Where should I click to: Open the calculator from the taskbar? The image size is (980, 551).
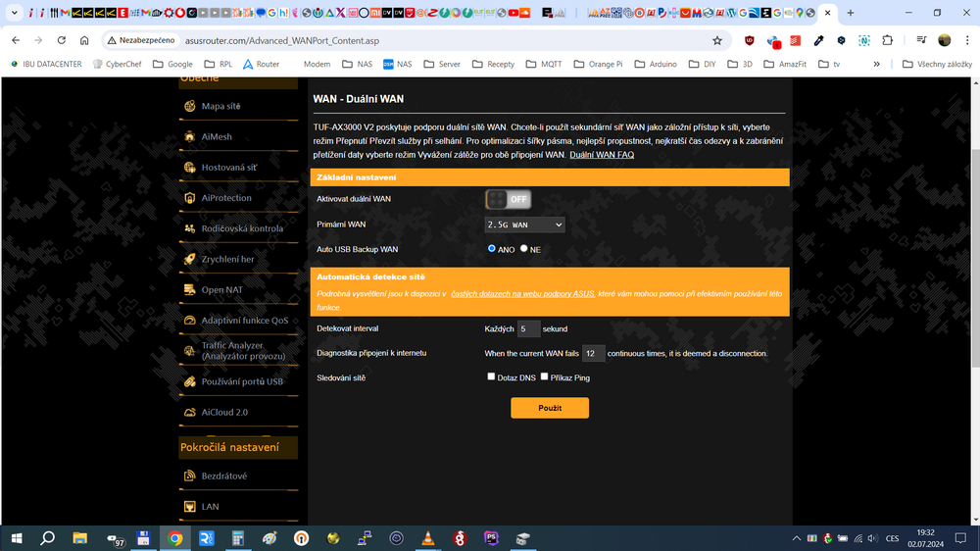pyautogui.click(x=237, y=538)
